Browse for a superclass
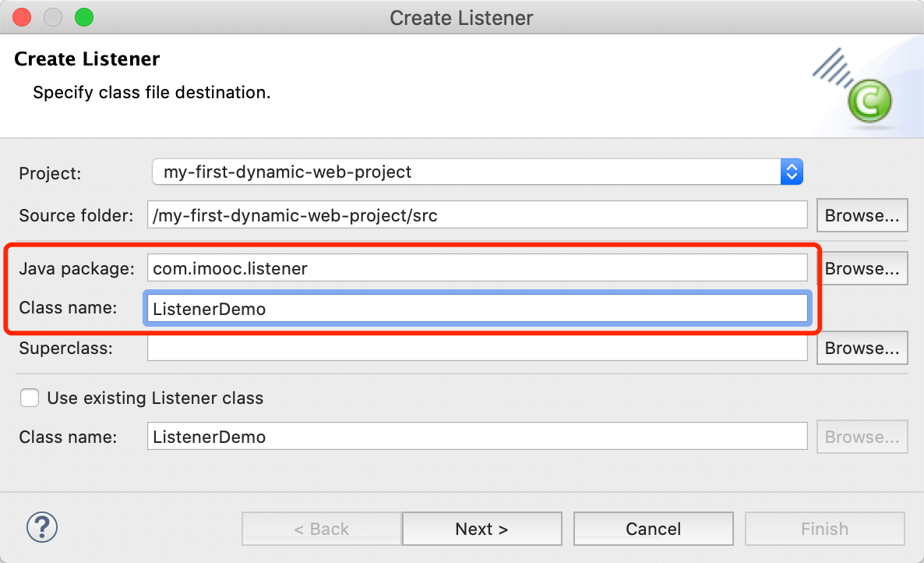This screenshot has width=924, height=563. (862, 348)
